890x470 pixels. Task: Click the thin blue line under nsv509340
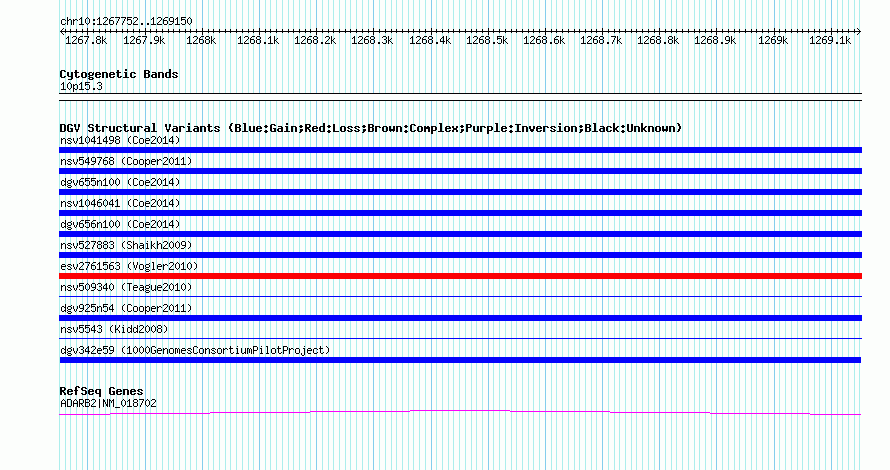[460, 296]
